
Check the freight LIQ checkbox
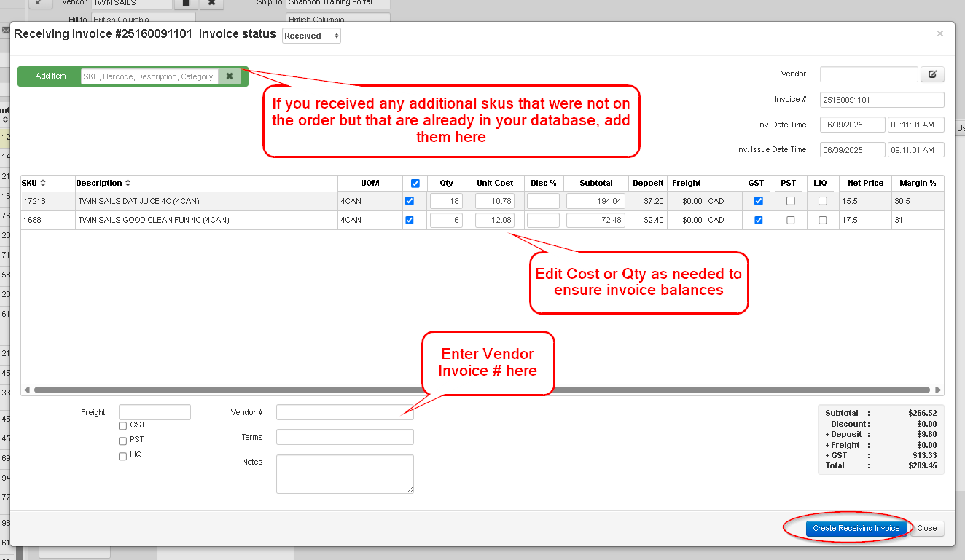[123, 456]
